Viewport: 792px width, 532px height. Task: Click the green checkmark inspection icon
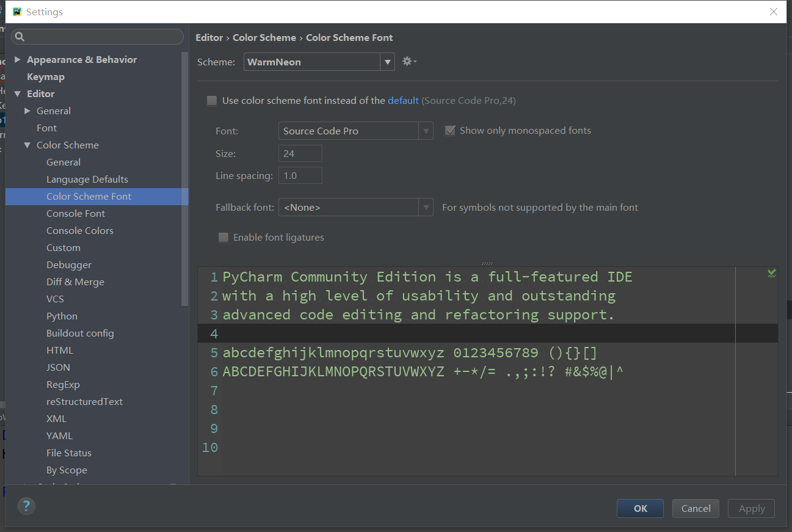[x=772, y=273]
